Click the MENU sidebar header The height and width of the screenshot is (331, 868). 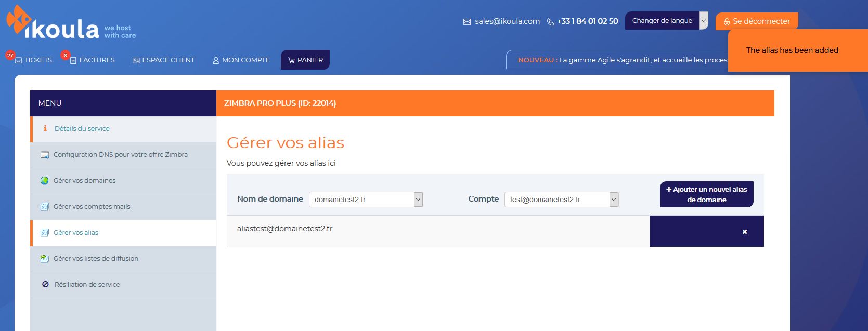point(123,103)
